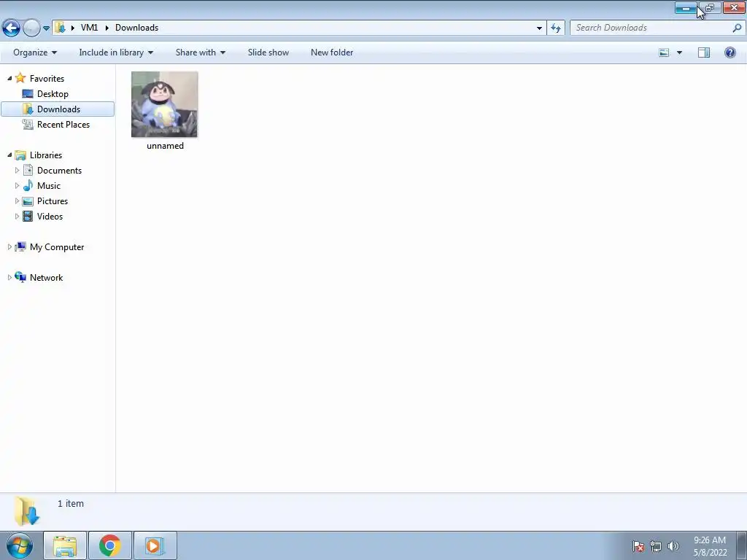Click the 1 item status text
The width and height of the screenshot is (747, 560).
71,503
